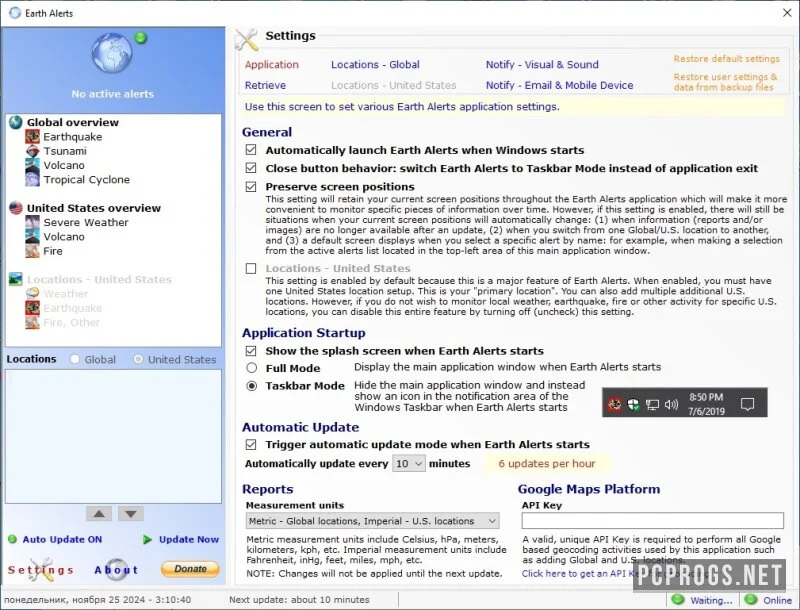Click Restore default settings link
Viewport: 800px width, 610px height.
point(727,59)
